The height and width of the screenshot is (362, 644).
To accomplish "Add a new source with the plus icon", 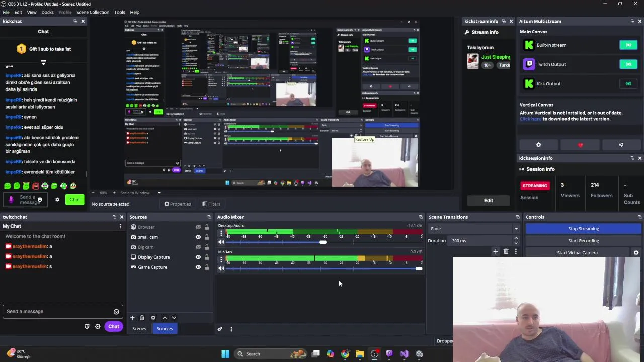I will point(132,318).
